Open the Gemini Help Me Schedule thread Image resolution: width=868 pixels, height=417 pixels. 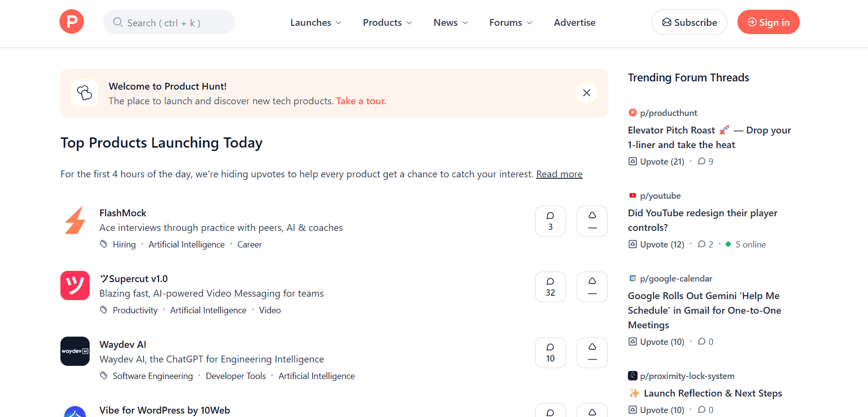point(704,310)
